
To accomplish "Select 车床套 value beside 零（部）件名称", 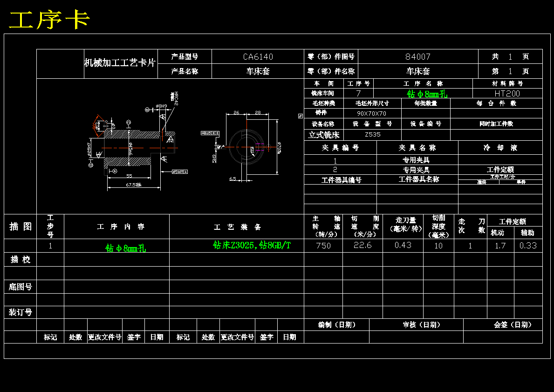I will [x=418, y=71].
